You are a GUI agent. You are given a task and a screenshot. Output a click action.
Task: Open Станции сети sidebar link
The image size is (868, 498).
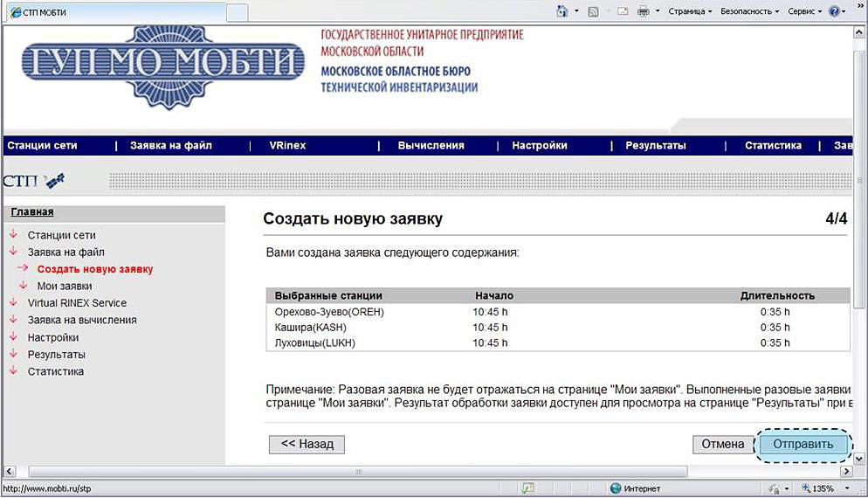point(61,235)
